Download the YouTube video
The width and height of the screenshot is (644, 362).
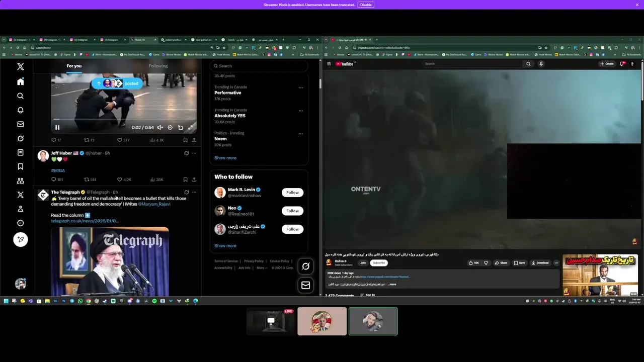tap(540, 263)
